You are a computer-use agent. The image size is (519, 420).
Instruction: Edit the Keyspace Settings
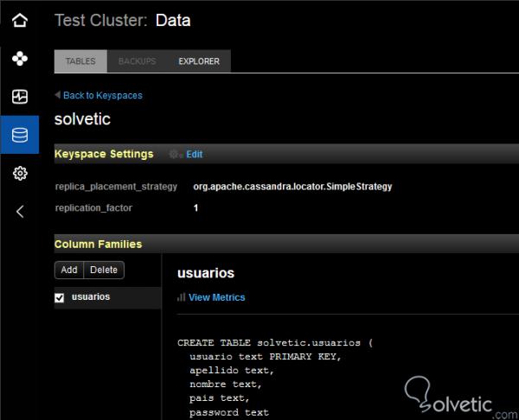click(x=194, y=154)
